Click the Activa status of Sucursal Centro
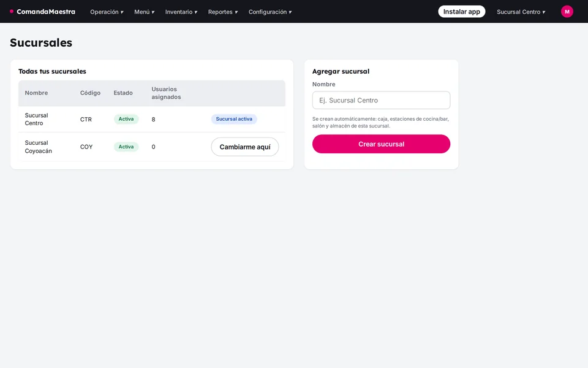This screenshot has width=588, height=368. click(126, 119)
